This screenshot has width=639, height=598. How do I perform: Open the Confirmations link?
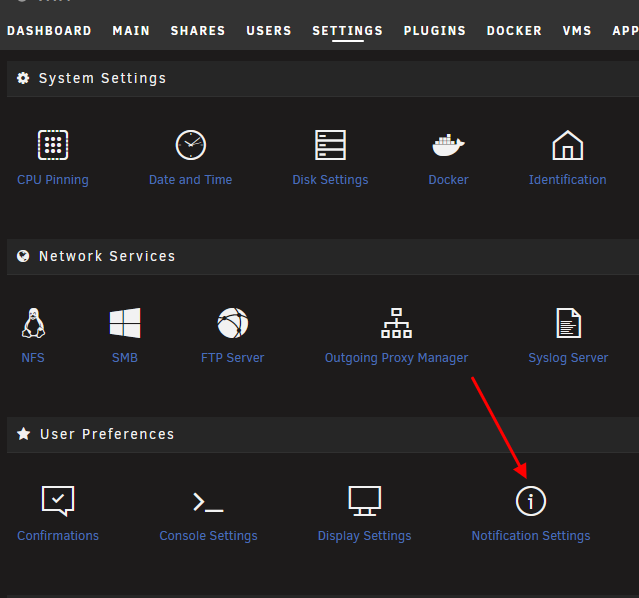[58, 536]
